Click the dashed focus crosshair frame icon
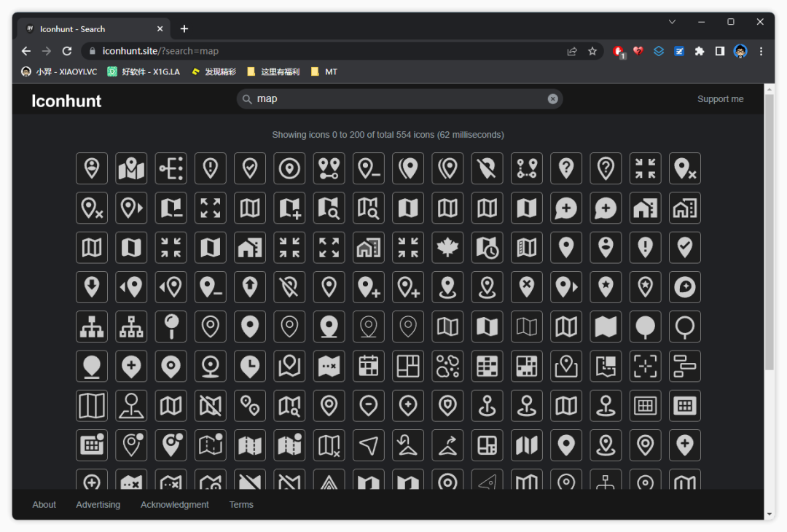787x532 pixels. click(645, 366)
